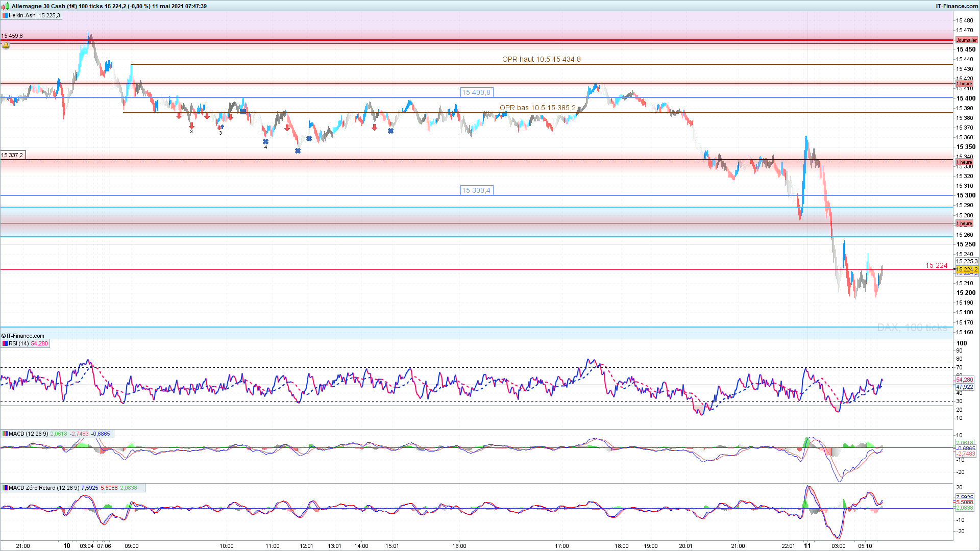980x551 pixels.
Task: Click the OPR bas 10.5 line label
Action: point(537,108)
